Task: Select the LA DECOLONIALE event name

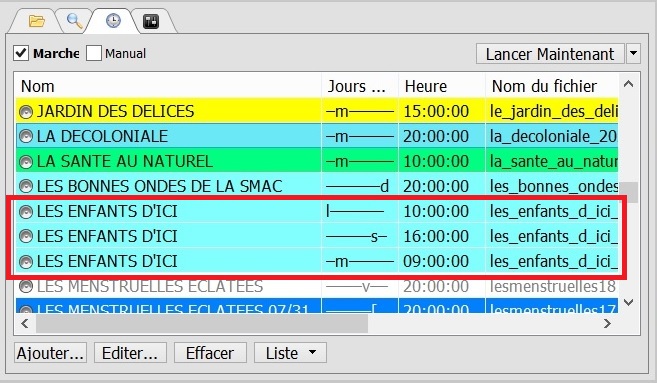Action: 103,136
